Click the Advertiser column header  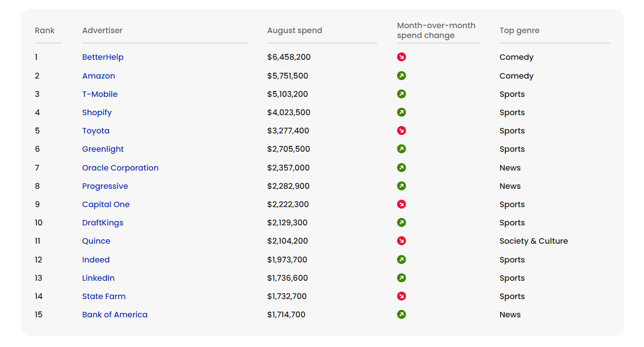click(102, 31)
